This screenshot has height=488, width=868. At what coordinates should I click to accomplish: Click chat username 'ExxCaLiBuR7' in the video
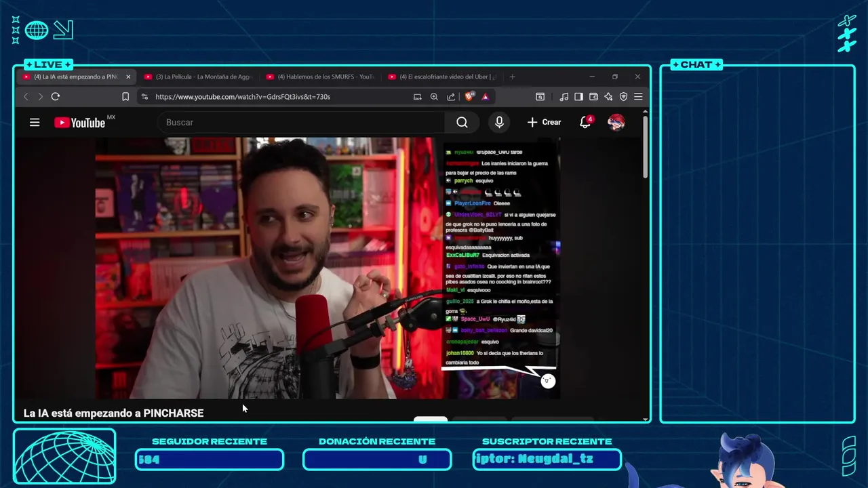pos(462,256)
